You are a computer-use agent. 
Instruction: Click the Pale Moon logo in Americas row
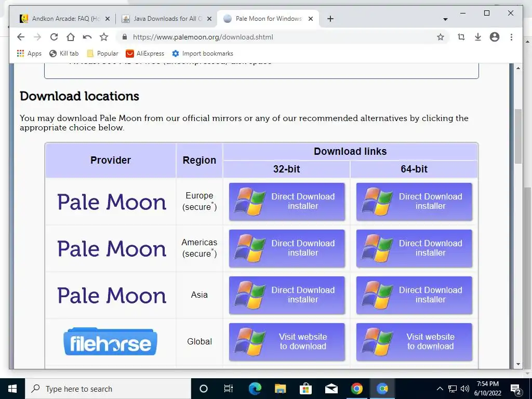[x=112, y=249]
